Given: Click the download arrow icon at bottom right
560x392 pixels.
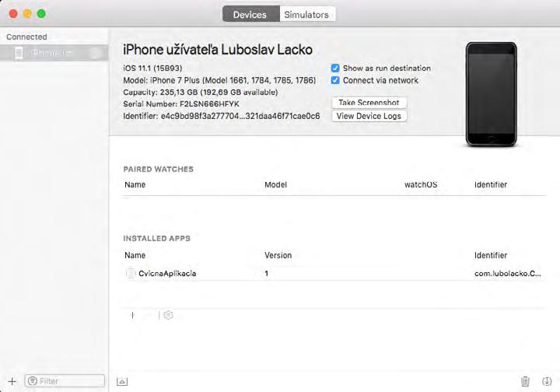Looking at the screenshot, I should [x=547, y=381].
